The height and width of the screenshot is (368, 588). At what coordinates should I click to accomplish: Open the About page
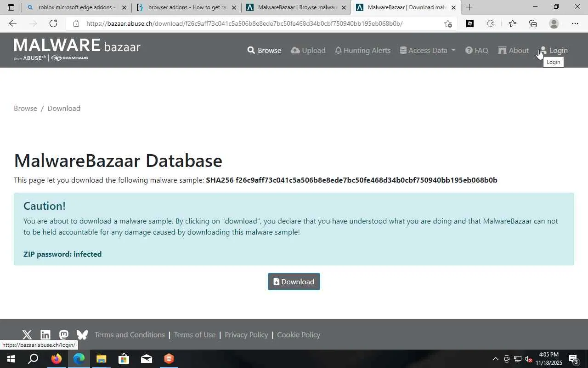[513, 50]
